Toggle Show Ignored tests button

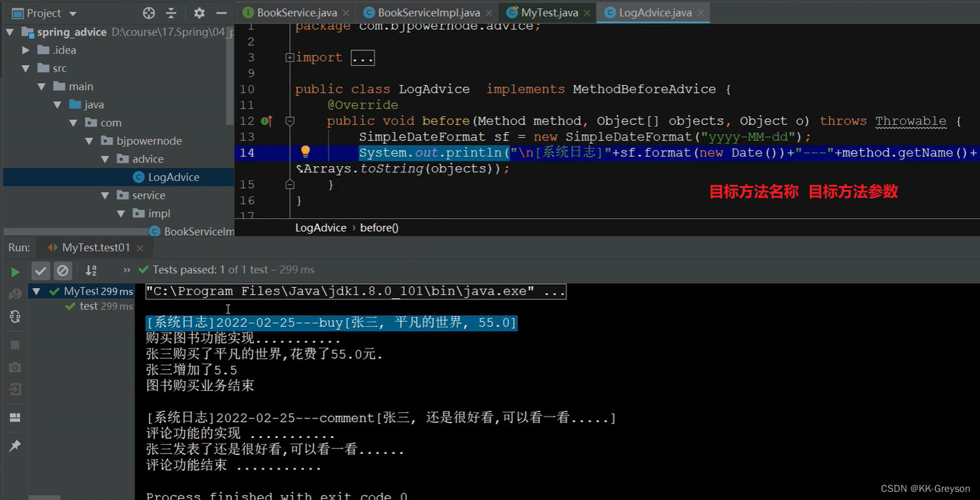63,271
